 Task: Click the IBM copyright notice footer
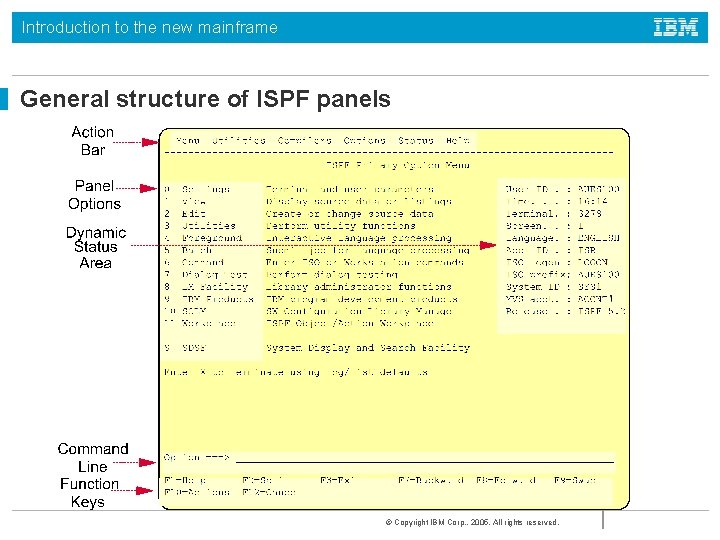click(472, 523)
